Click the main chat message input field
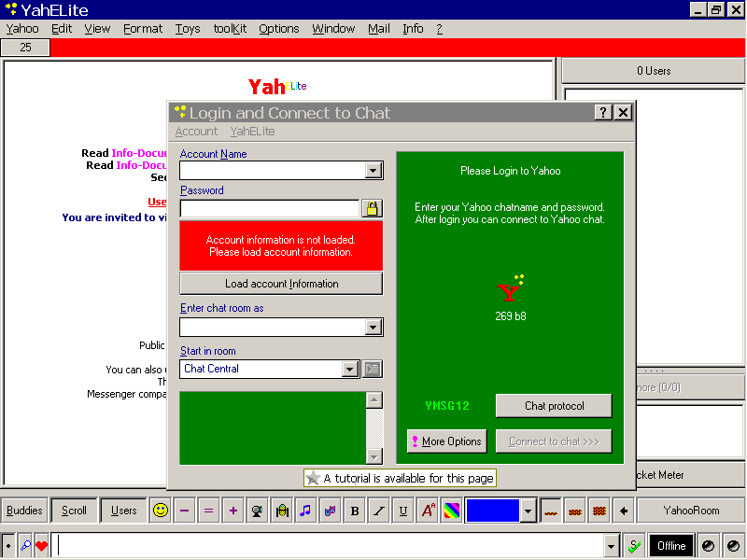 327,546
